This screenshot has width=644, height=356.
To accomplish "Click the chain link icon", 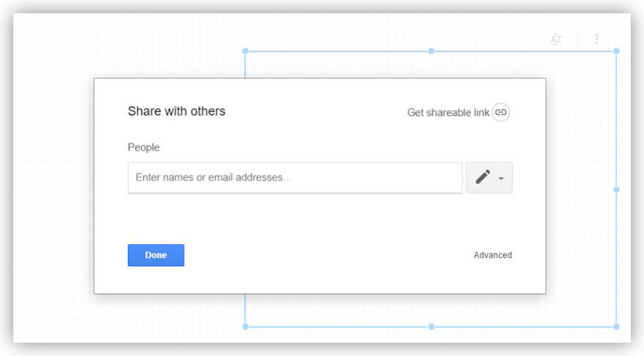I will (501, 112).
